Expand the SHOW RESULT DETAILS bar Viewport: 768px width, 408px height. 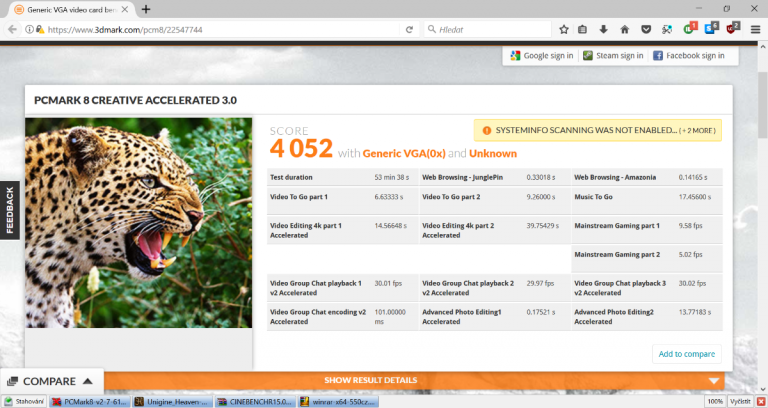370,381
